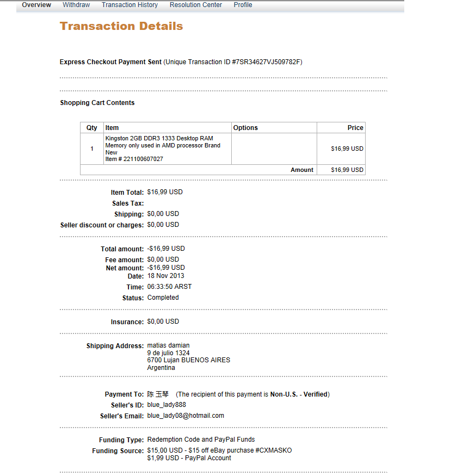This screenshot has width=475, height=476.
Task: Click the Shipping Address label
Action: [x=115, y=346]
